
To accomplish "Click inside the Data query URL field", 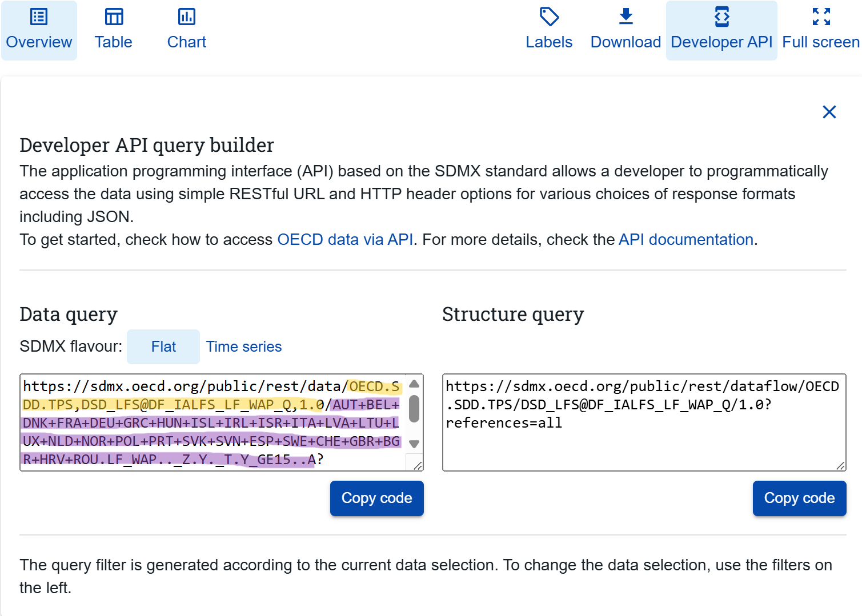I will pyautogui.click(x=211, y=422).
